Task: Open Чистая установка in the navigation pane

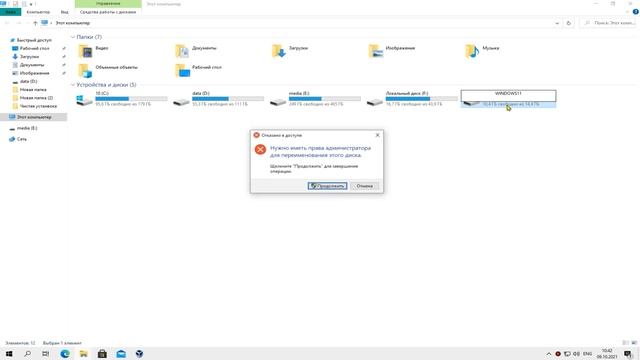Action: tap(38, 106)
